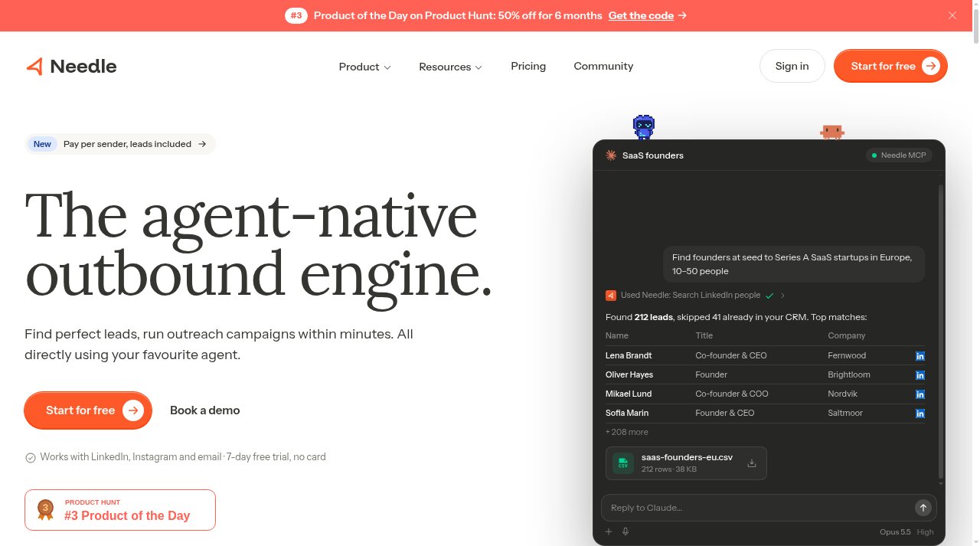The height and width of the screenshot is (546, 980).
Task: Click the High effort setting
Action: [x=925, y=532]
